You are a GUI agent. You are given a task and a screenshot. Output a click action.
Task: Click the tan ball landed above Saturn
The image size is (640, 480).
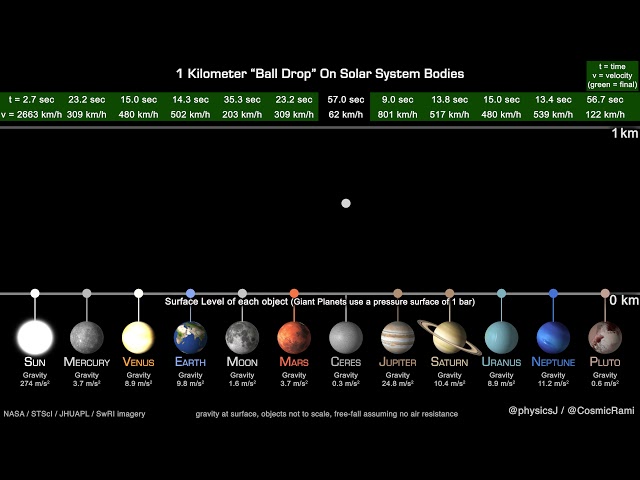(x=449, y=293)
